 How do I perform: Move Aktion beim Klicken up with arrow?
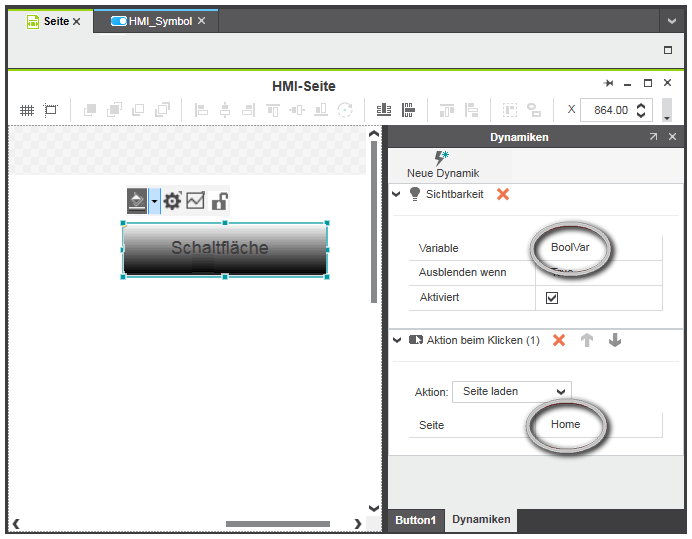click(x=587, y=340)
